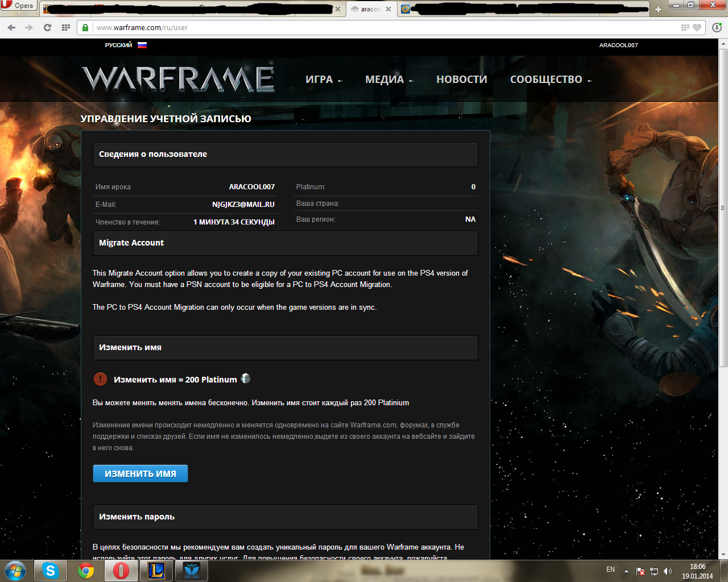The width and height of the screenshot is (728, 582).
Task: Click the Russian flag language icon
Action: point(142,45)
